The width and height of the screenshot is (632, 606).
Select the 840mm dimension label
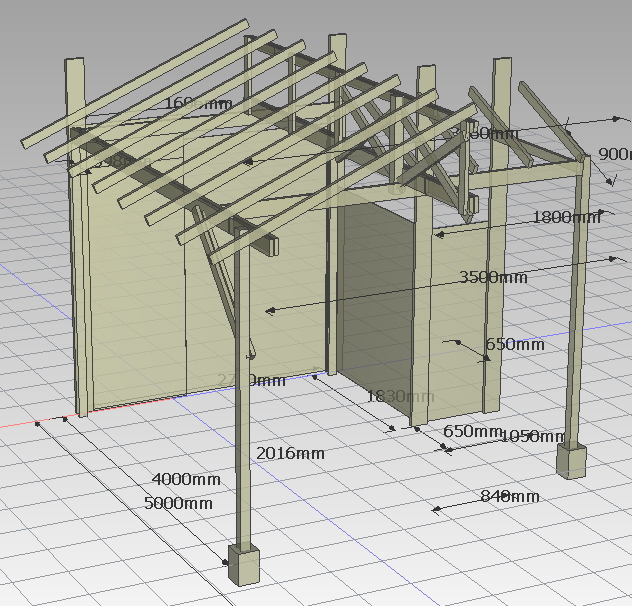tap(510, 496)
